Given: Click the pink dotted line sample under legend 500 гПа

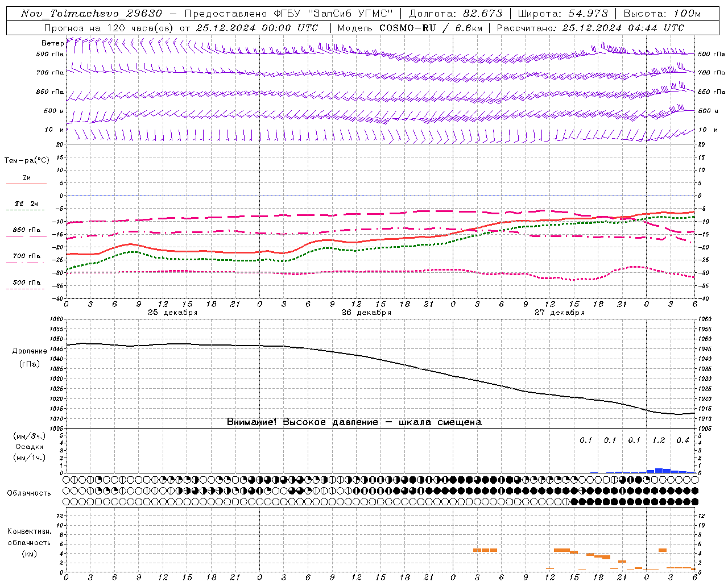Looking at the screenshot, I should tap(26, 289).
